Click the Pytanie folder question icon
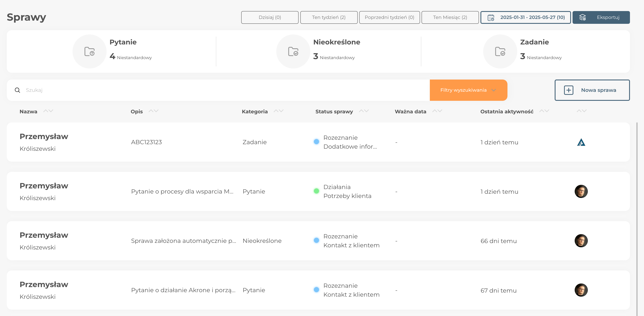 click(x=90, y=51)
